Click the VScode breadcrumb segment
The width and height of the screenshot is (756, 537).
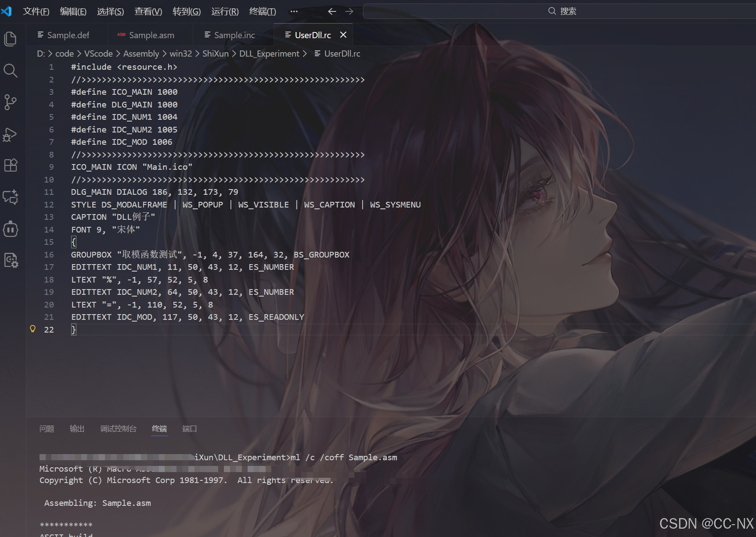98,54
